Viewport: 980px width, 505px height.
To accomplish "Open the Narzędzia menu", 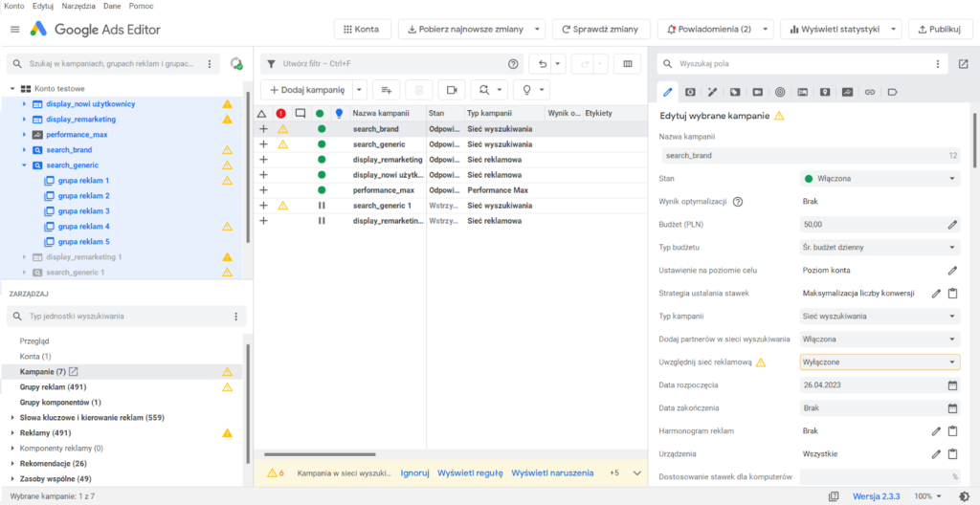I will pos(78,6).
